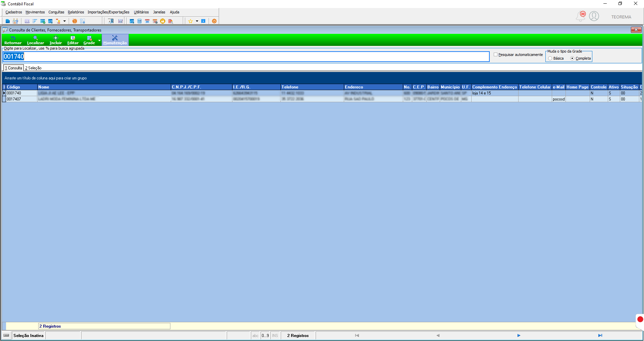Select the Básica grade radio option
The image size is (644, 341).
[x=550, y=59]
